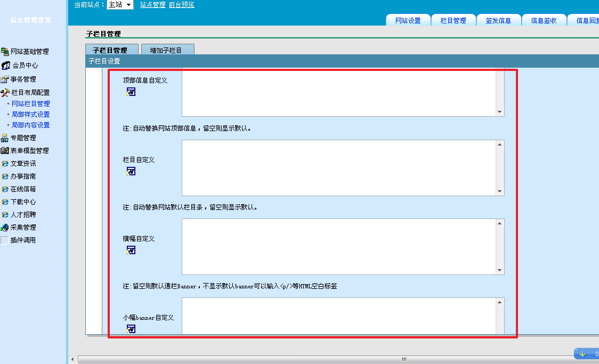Open the 当前站点 主站 dropdown
The image size is (599, 364).
[120, 5]
